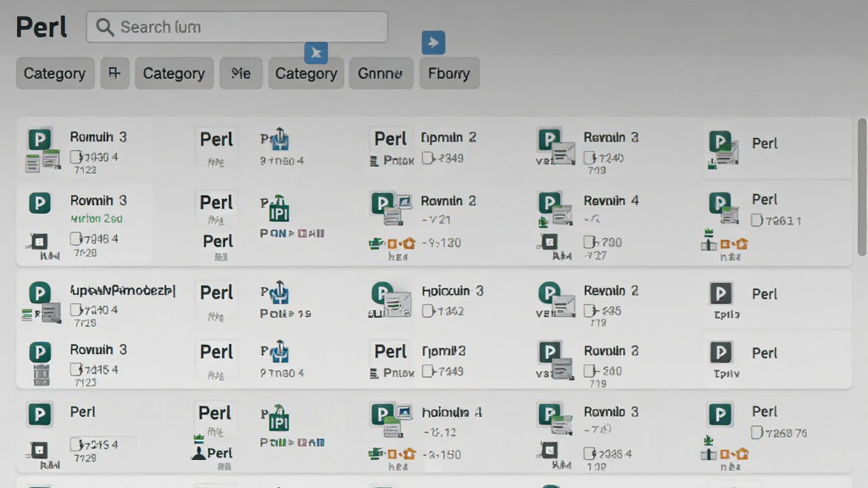
Task: Open the green P icon beside 7268 76
Action: click(720, 414)
